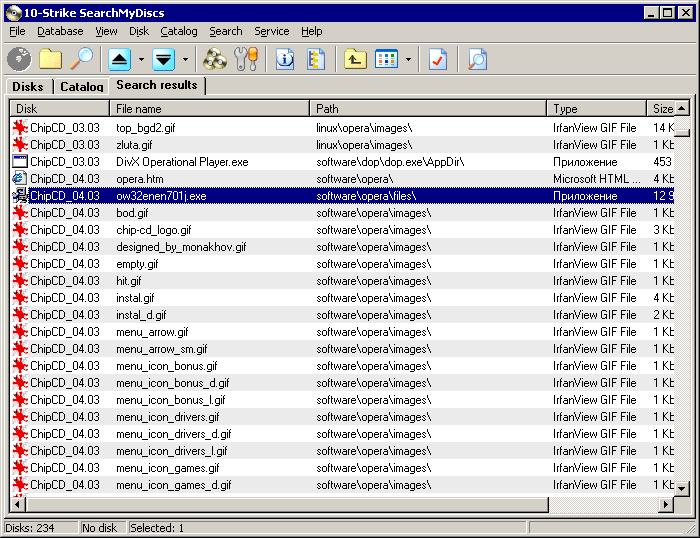
Task: Sort by the Size column header
Action: [x=661, y=108]
